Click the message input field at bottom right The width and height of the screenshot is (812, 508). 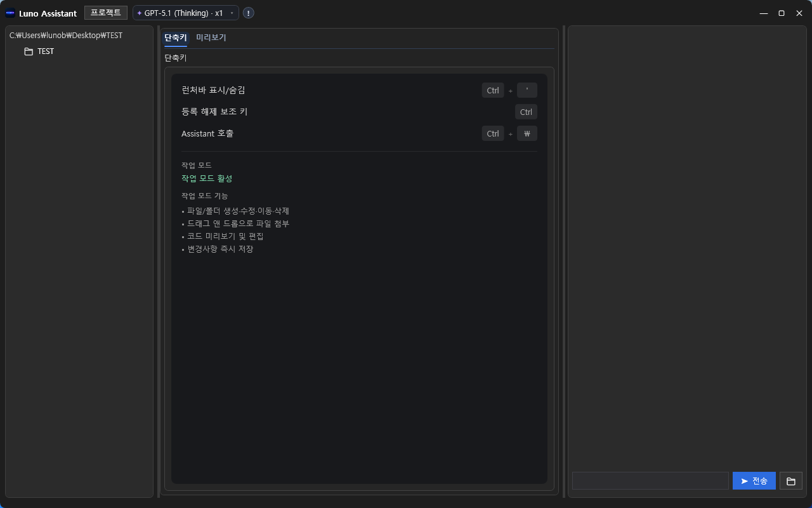click(x=650, y=481)
